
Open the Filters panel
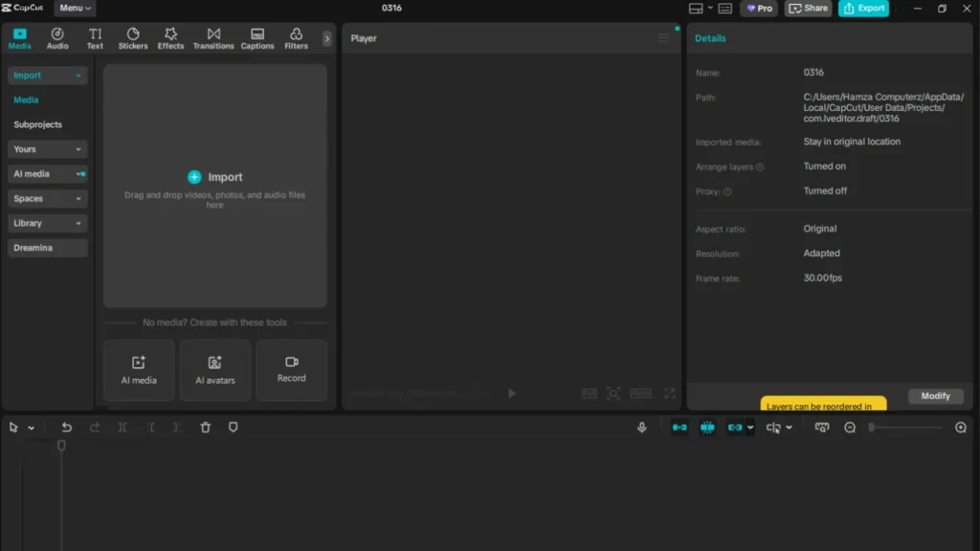pyautogui.click(x=296, y=38)
